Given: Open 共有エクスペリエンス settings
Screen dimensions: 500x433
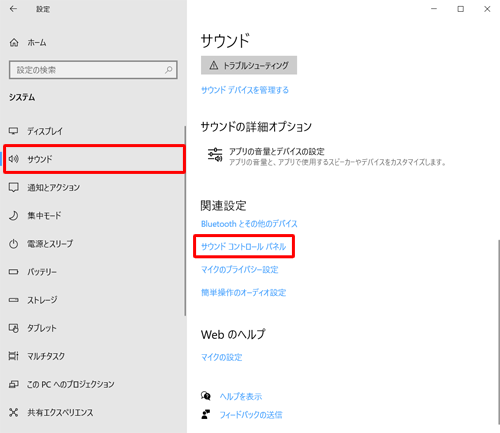Looking at the screenshot, I should click(x=60, y=412).
